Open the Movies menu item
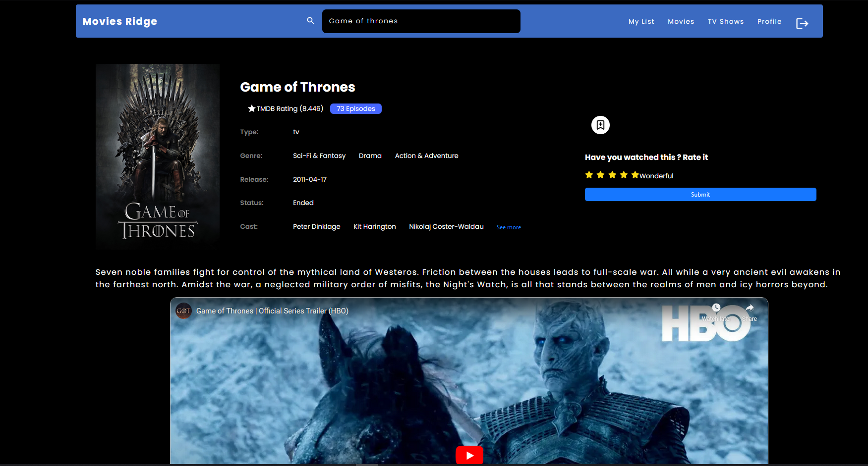Viewport: 868px width, 466px height. click(681, 21)
